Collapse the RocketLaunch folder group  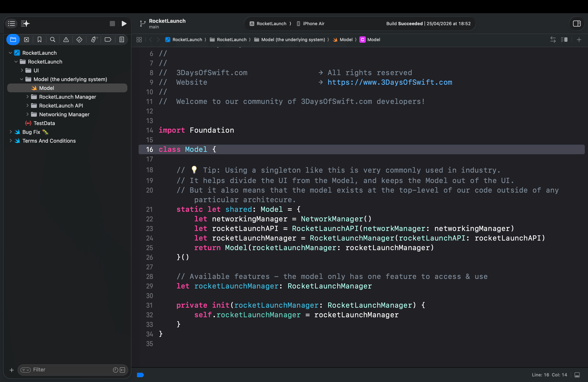[16, 62]
